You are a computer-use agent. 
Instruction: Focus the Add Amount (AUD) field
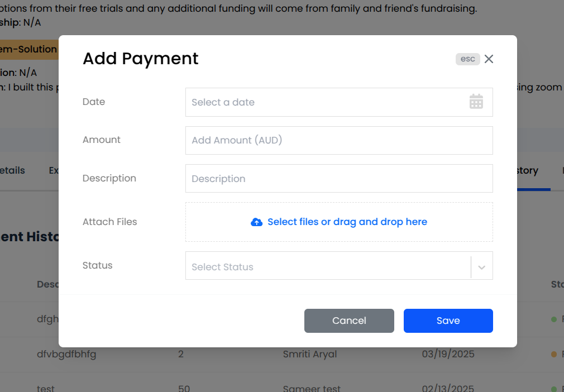tap(335, 140)
